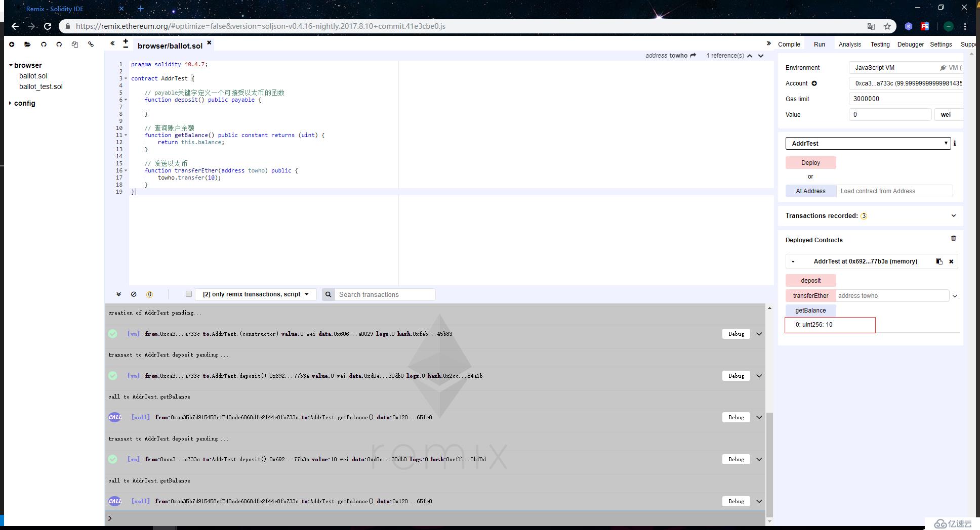Open the AddrTest contract selector

click(868, 143)
